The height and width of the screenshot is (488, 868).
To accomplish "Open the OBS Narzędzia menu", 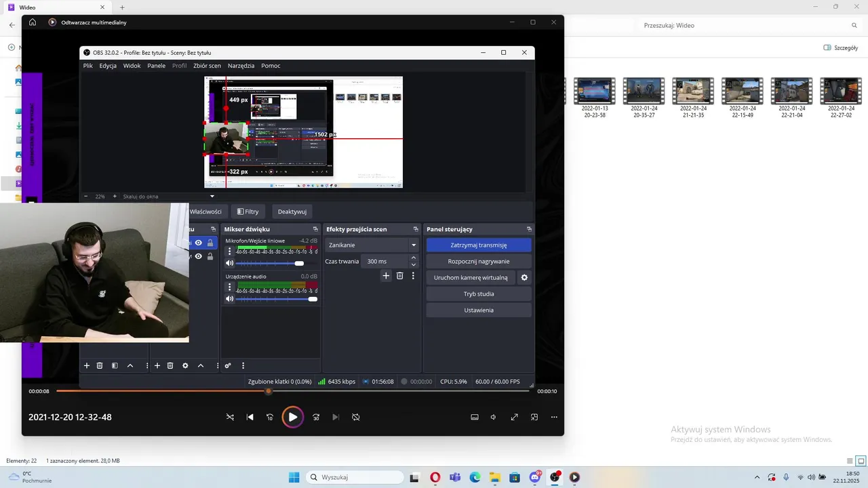I will click(x=241, y=66).
